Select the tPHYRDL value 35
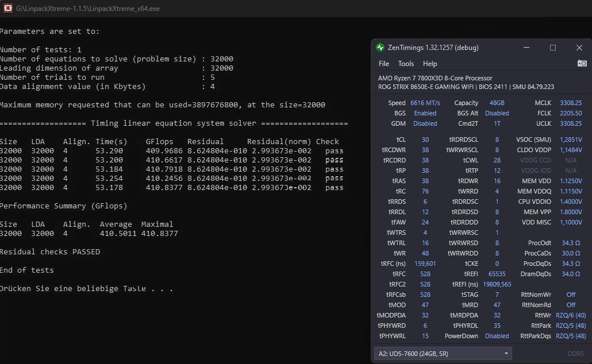592x364 pixels. tap(497, 326)
